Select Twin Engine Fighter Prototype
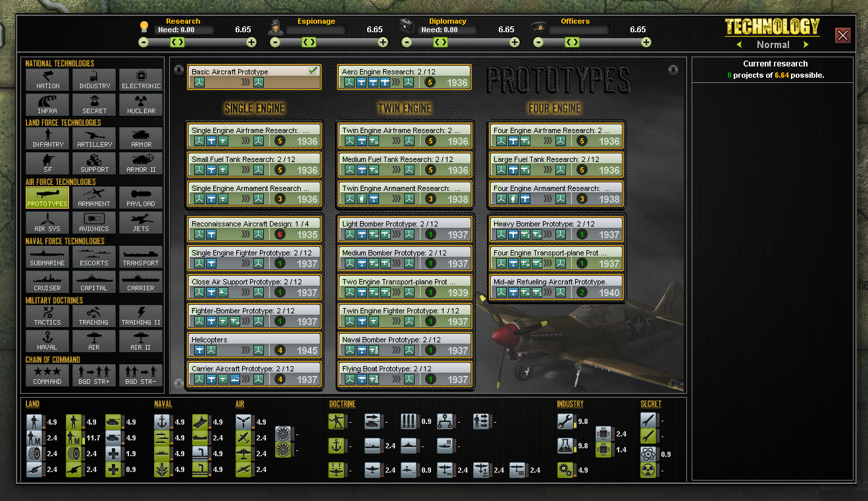 405,316
